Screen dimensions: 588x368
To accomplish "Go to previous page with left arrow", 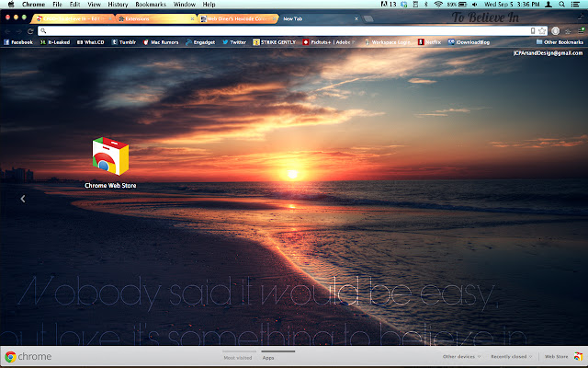I will point(23,198).
